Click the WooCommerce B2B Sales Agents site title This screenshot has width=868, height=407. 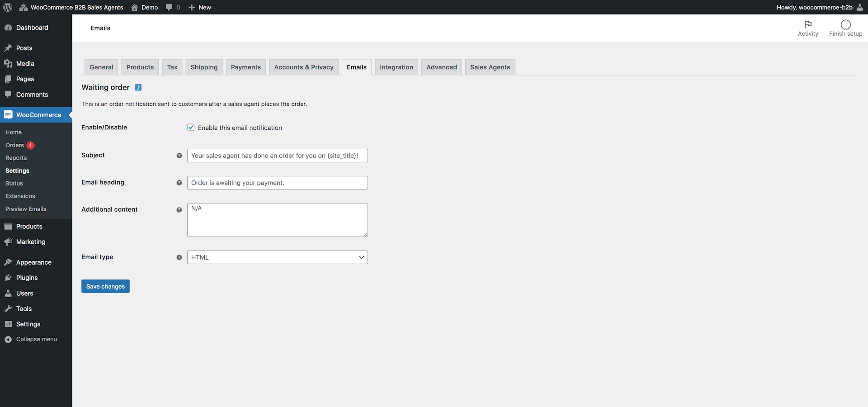pos(77,7)
